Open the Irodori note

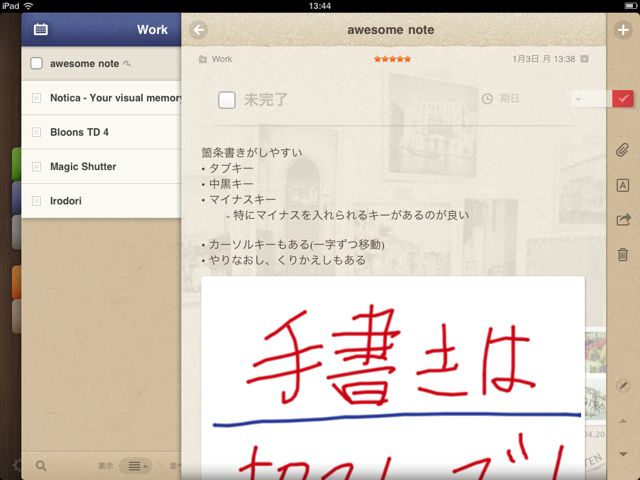[101, 201]
